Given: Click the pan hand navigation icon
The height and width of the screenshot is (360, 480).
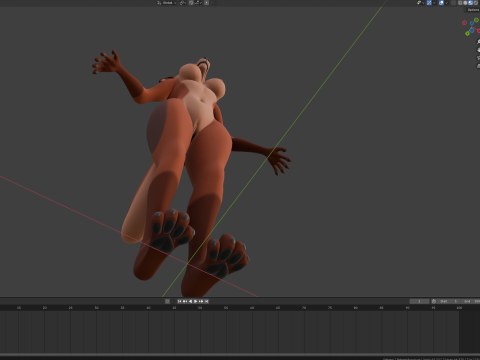Looking at the screenshot, I should click(x=478, y=50).
